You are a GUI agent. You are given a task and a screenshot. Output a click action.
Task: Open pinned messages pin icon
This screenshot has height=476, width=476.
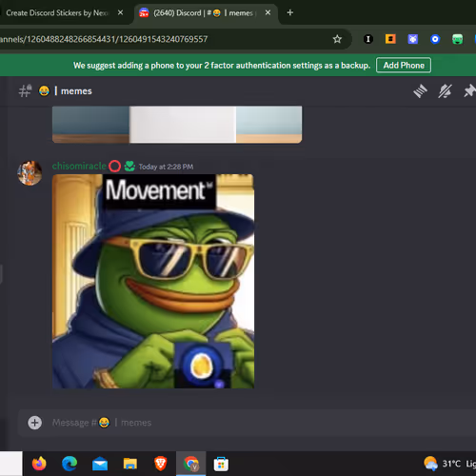point(469,91)
